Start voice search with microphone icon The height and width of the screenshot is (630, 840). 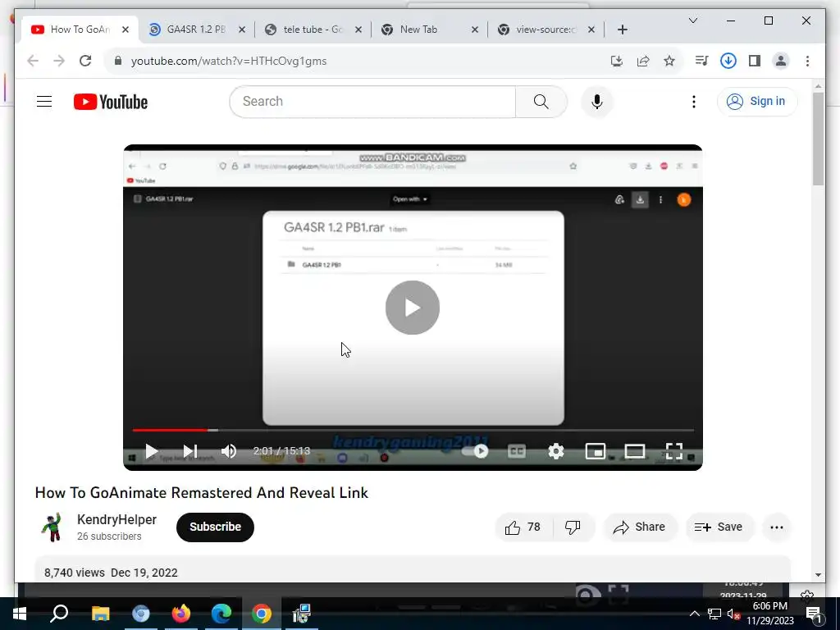click(597, 101)
